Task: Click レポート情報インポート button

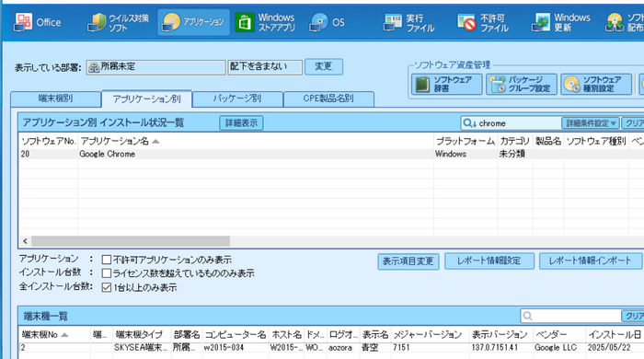Action: [590, 261]
